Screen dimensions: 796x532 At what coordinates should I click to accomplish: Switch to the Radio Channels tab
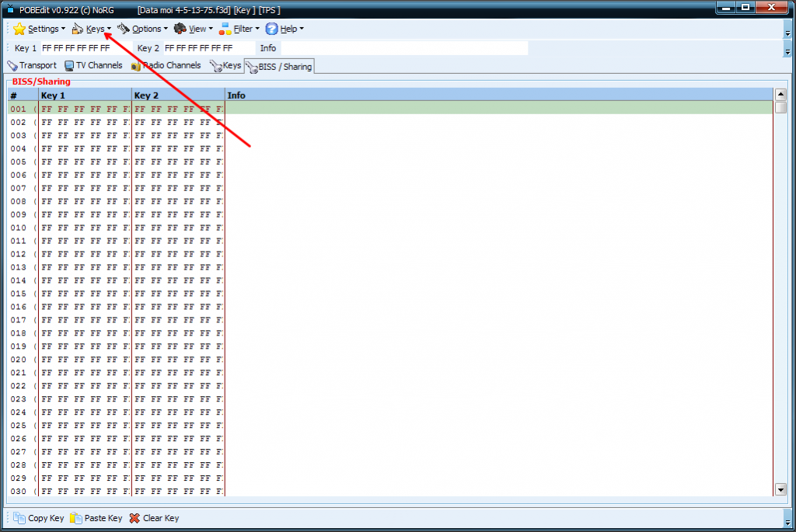click(x=166, y=66)
